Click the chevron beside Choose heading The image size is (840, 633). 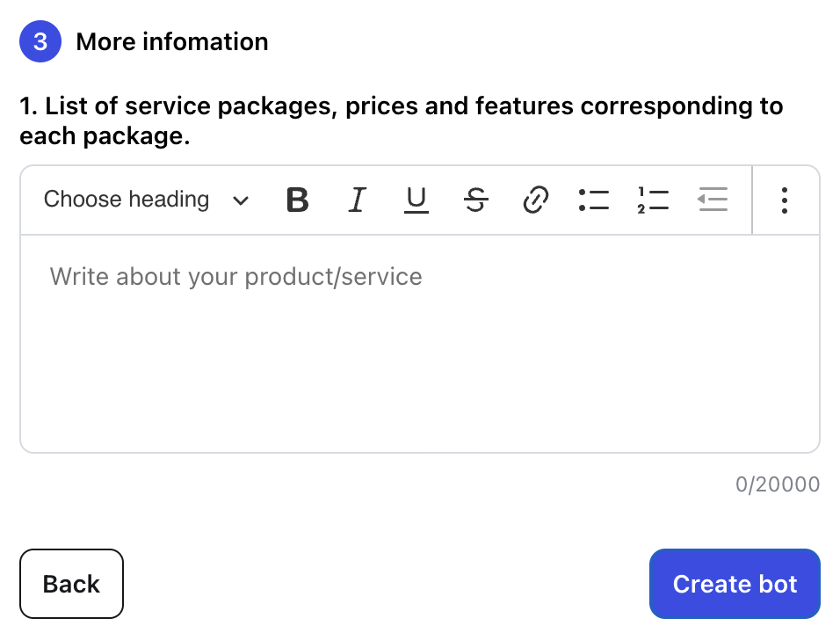coord(240,201)
